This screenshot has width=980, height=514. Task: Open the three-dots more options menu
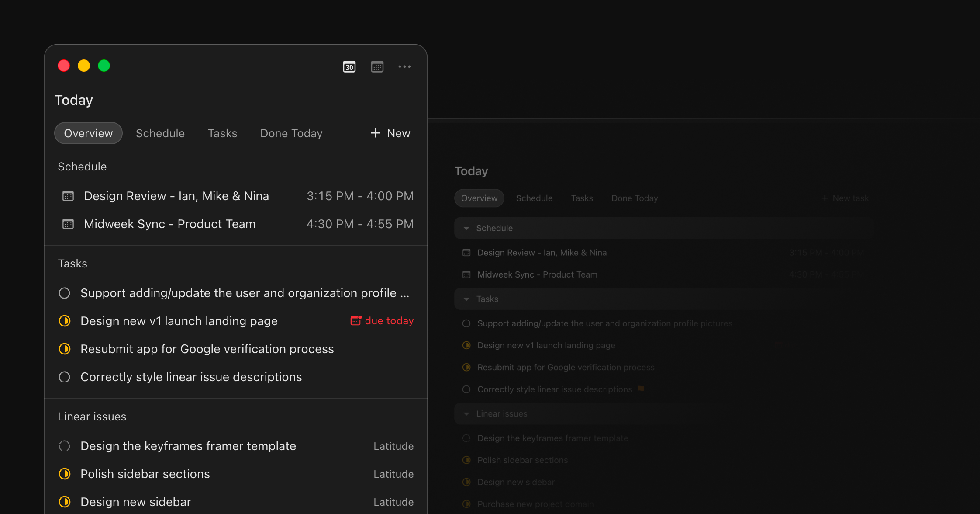pos(404,67)
